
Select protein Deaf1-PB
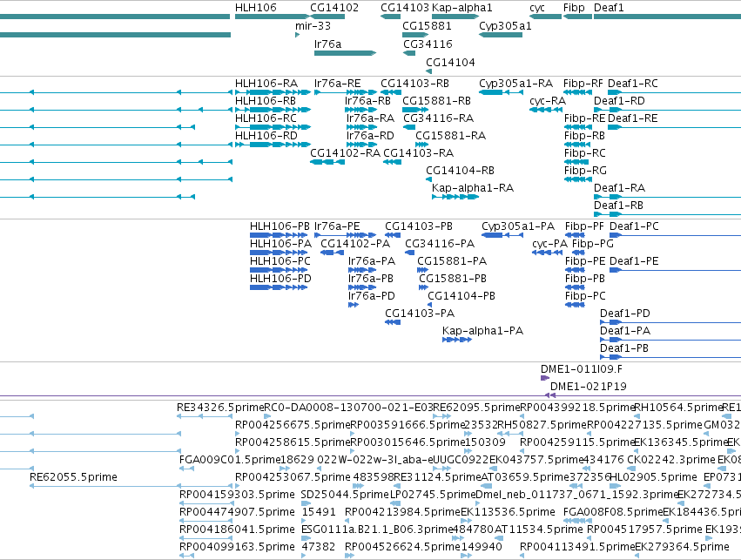(x=670, y=357)
